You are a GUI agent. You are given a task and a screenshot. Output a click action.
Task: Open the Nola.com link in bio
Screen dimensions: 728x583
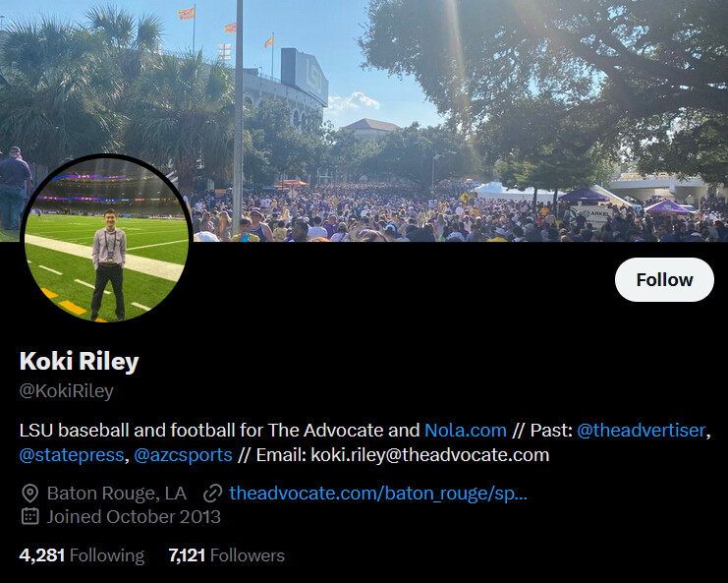pos(466,431)
